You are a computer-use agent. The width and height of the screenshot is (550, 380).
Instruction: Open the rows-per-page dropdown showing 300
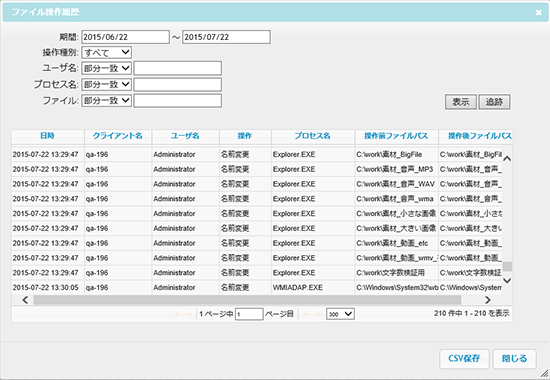point(340,314)
